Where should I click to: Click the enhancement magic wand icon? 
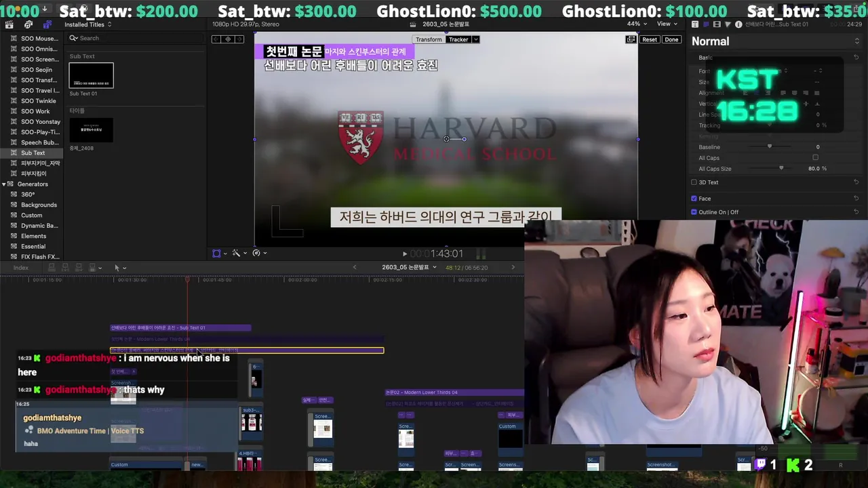click(x=236, y=253)
